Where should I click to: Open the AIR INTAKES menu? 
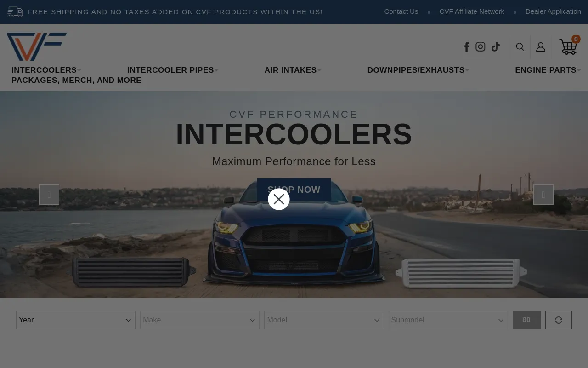tap(290, 70)
